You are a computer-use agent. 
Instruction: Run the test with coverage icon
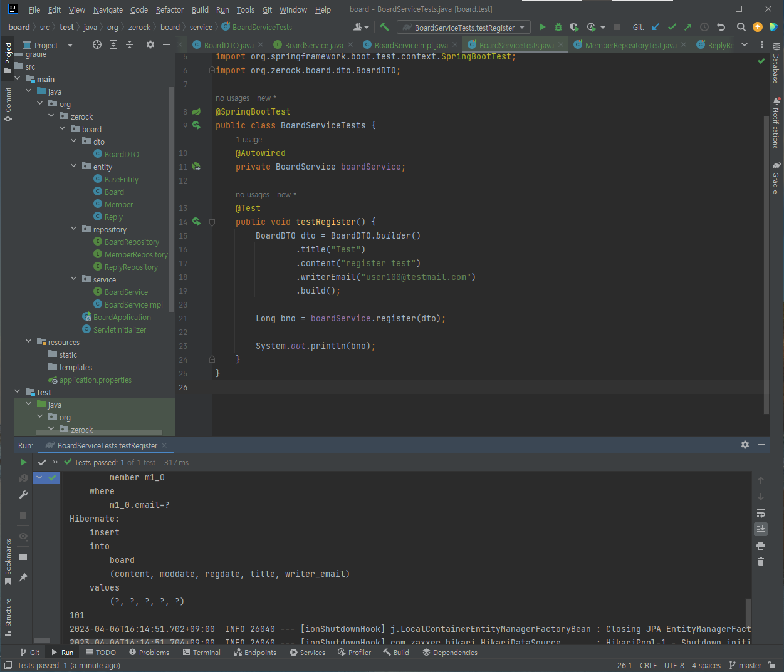coord(575,27)
